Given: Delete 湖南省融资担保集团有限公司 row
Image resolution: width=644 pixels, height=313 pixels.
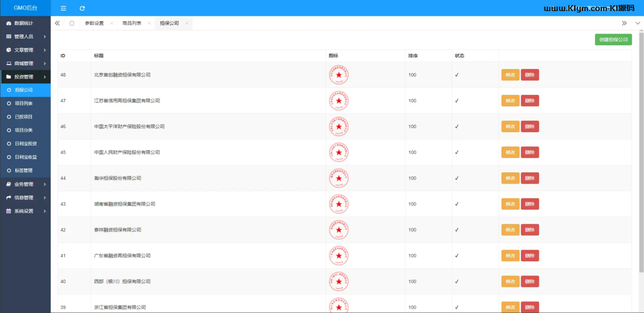Looking at the screenshot, I should (530, 204).
